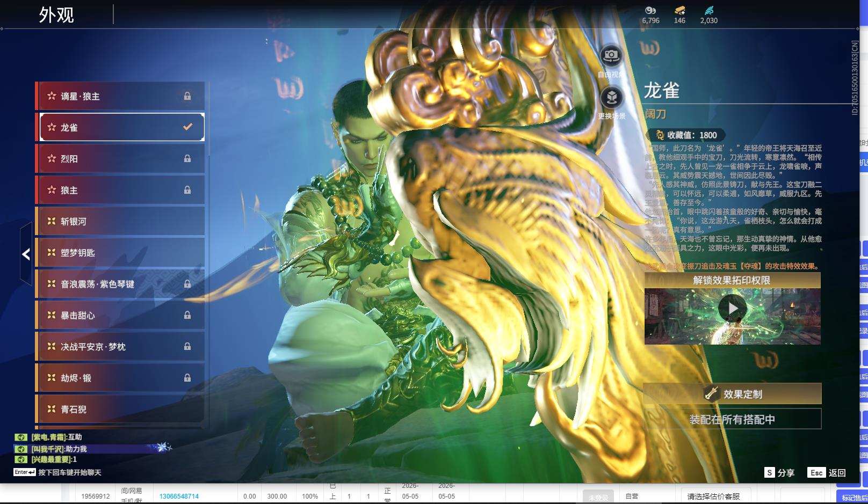This screenshot has width=868, height=504.
Task: Click the lock icon on 摘星·狼主 row
Action: (x=187, y=96)
